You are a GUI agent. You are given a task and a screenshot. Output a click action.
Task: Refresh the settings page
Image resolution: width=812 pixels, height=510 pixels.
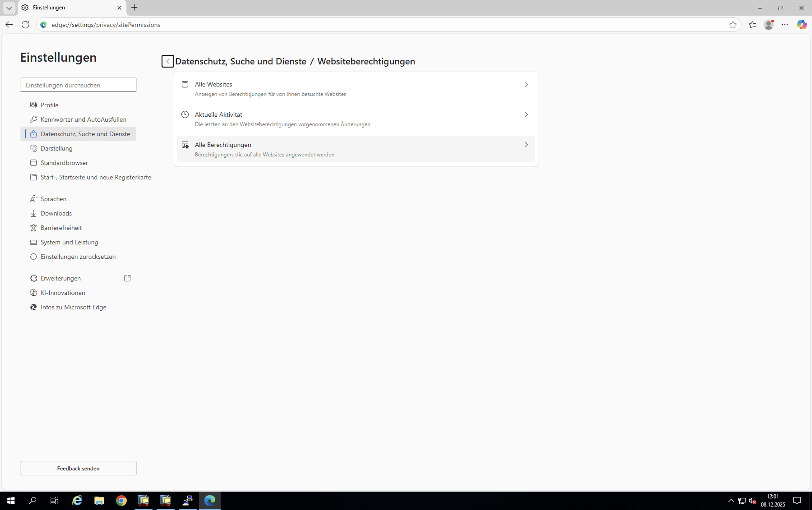(x=25, y=25)
